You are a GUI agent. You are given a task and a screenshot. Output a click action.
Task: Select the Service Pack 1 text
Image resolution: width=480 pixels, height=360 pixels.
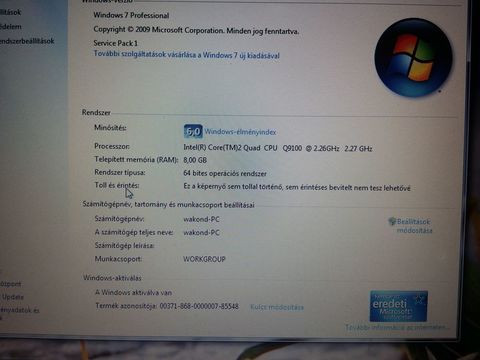pos(116,43)
